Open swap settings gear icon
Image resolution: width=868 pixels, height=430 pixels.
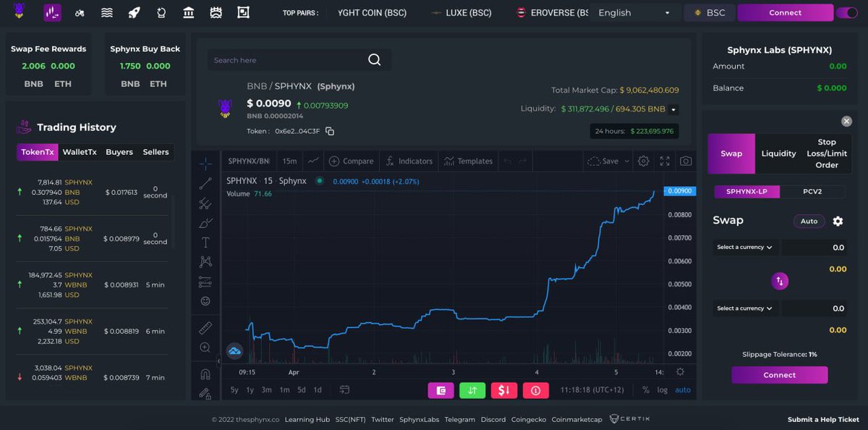pyautogui.click(x=838, y=222)
